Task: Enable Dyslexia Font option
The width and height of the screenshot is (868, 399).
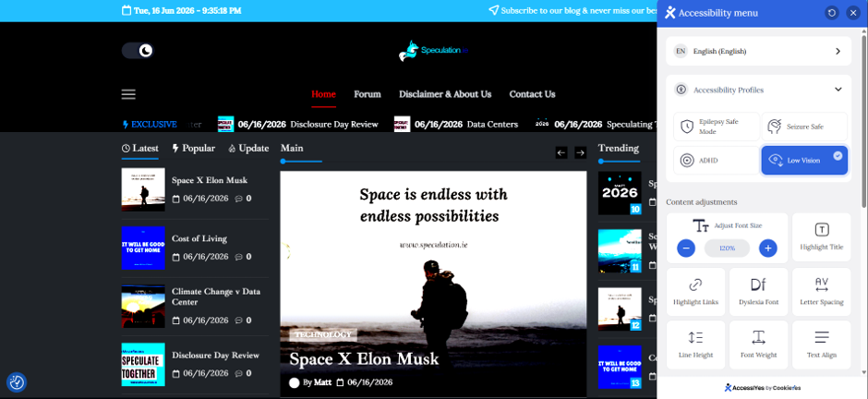Action: pyautogui.click(x=758, y=292)
